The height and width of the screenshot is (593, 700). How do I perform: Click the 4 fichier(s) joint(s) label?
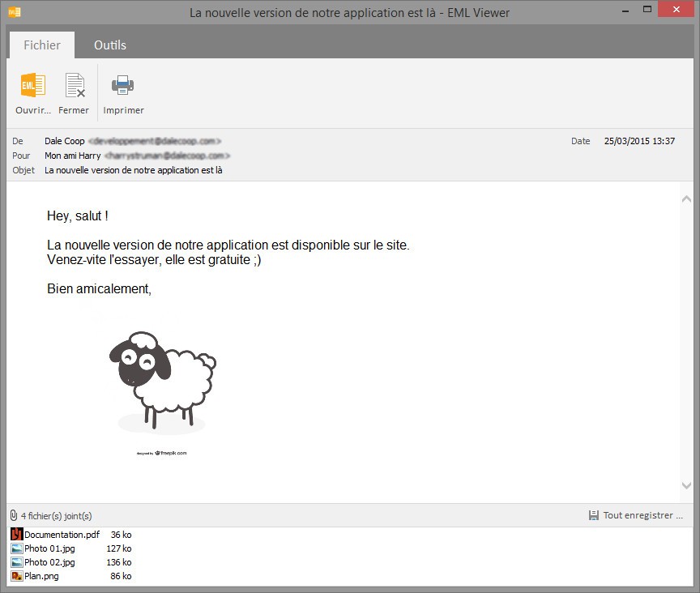click(56, 516)
